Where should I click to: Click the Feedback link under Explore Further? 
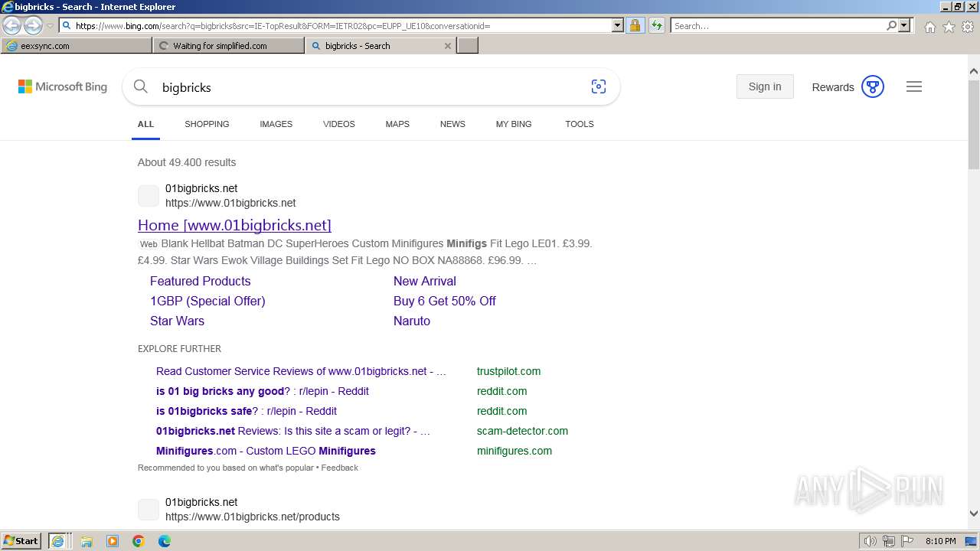click(x=339, y=468)
